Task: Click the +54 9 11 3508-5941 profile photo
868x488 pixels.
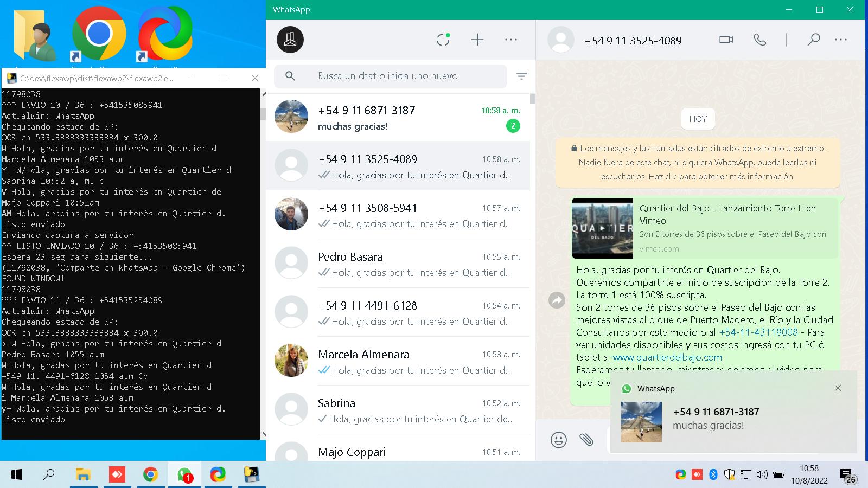Action: pos(291,214)
